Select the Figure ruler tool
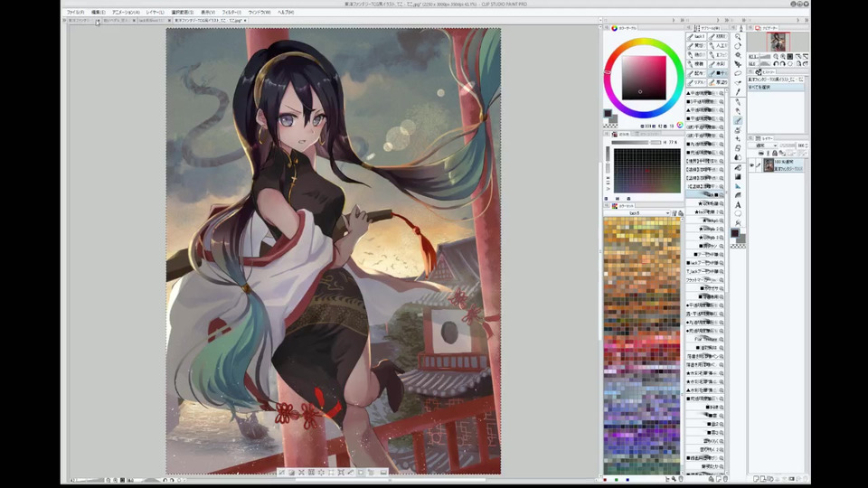This screenshot has width=868, height=488. coord(738,186)
